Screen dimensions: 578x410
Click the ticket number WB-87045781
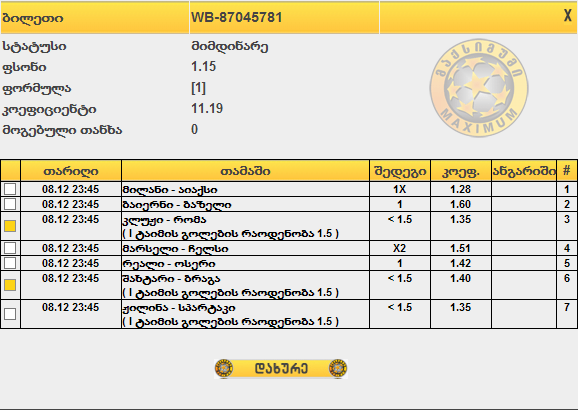(x=237, y=17)
